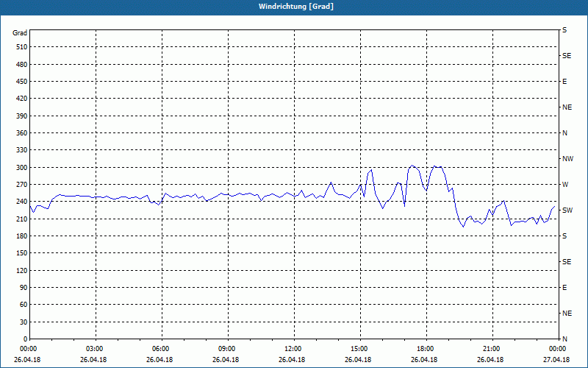Click the chart title 'Windrichtung [Grad]'
Image resolution: width=588 pixels, height=368 pixels.
(296, 7)
